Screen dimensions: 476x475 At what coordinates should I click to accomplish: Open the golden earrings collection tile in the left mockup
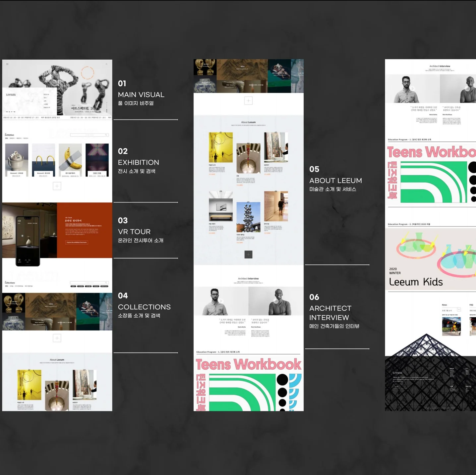click(x=13, y=302)
